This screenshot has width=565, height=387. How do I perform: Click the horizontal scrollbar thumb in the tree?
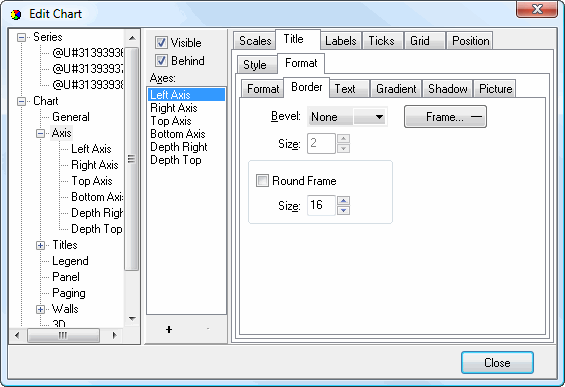(63, 335)
